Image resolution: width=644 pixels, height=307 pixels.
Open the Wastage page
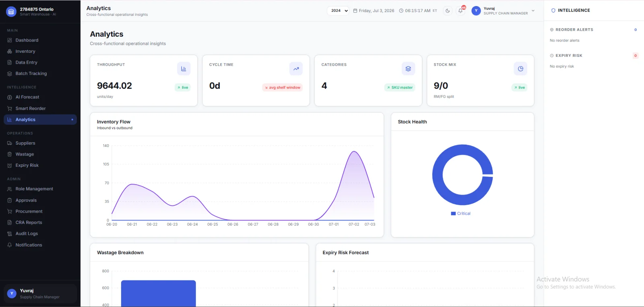(x=40, y=154)
